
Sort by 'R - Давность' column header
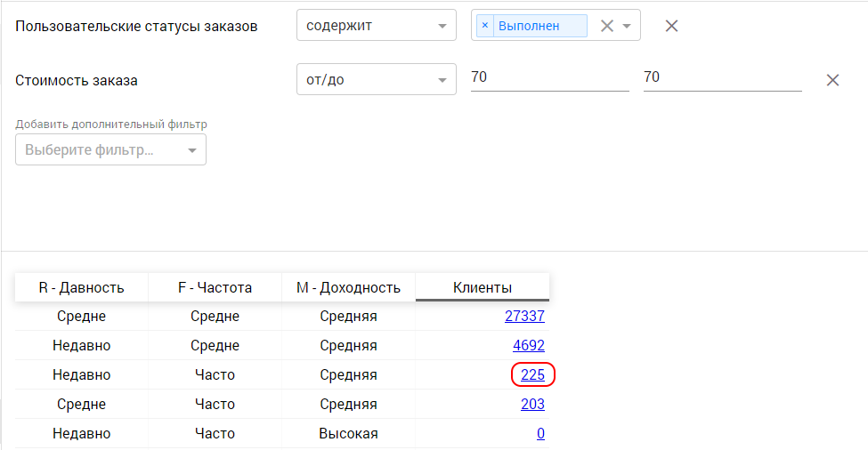click(81, 287)
